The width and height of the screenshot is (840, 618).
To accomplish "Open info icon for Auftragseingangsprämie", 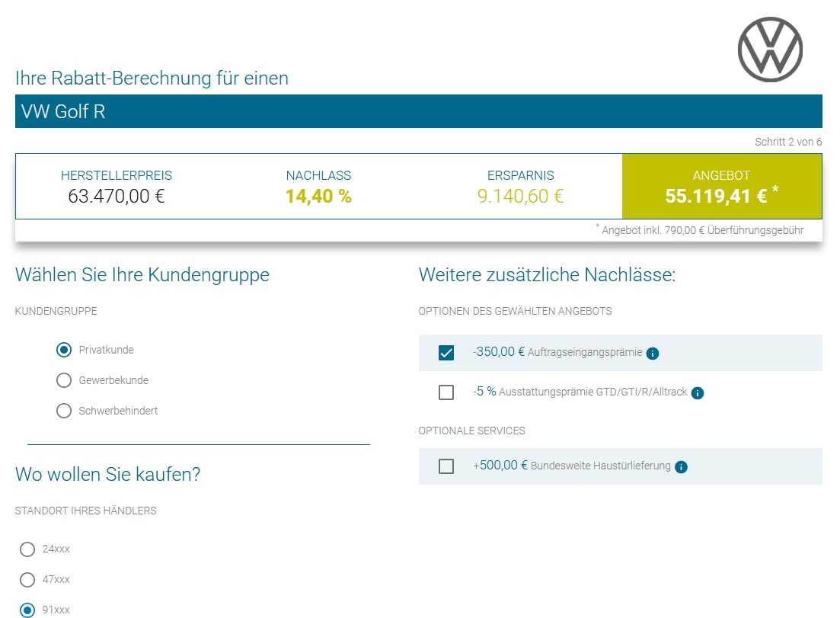I will (x=653, y=354).
